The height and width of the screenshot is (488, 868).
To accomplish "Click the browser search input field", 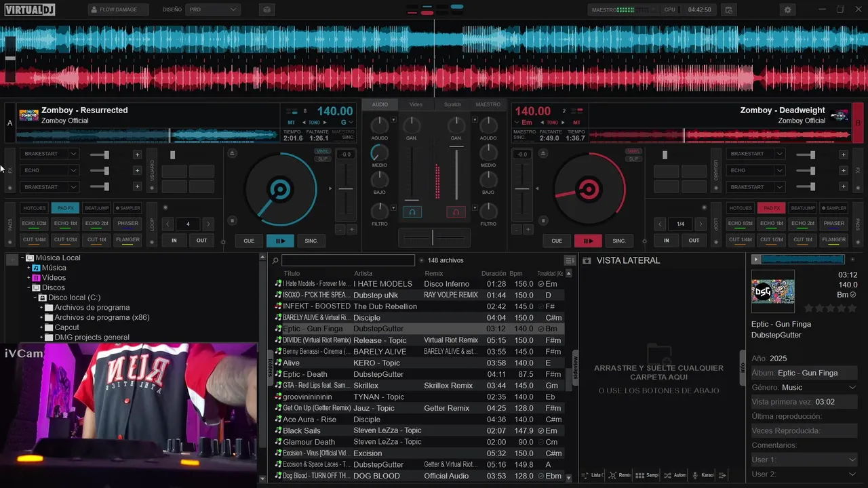I will click(x=348, y=260).
